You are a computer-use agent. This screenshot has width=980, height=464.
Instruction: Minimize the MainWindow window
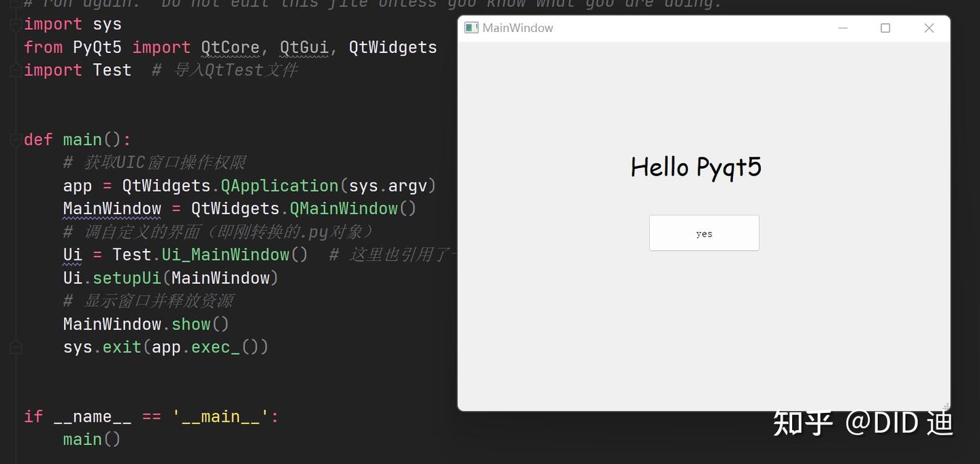tap(843, 28)
